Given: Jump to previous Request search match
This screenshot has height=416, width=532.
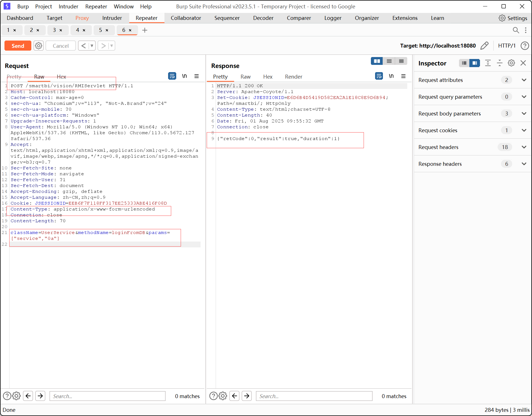Looking at the screenshot, I should pos(28,396).
